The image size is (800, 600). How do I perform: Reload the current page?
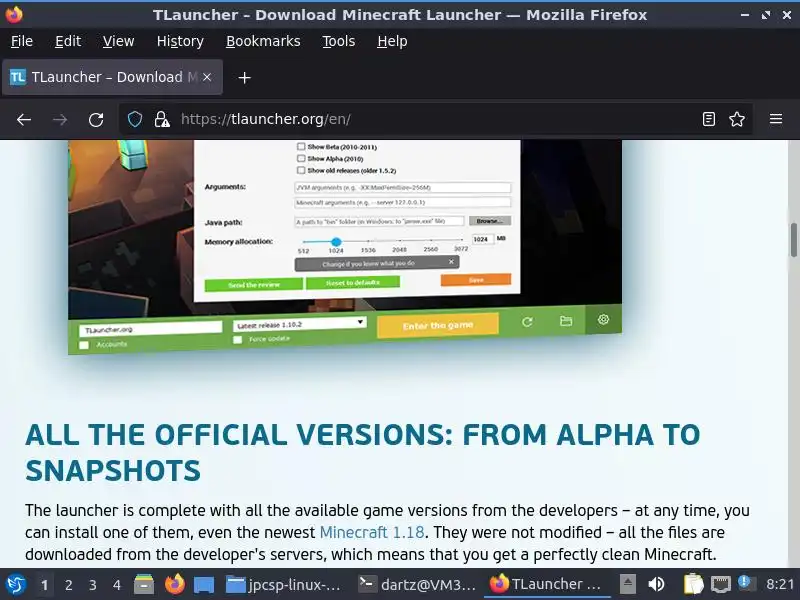pyautogui.click(x=96, y=119)
